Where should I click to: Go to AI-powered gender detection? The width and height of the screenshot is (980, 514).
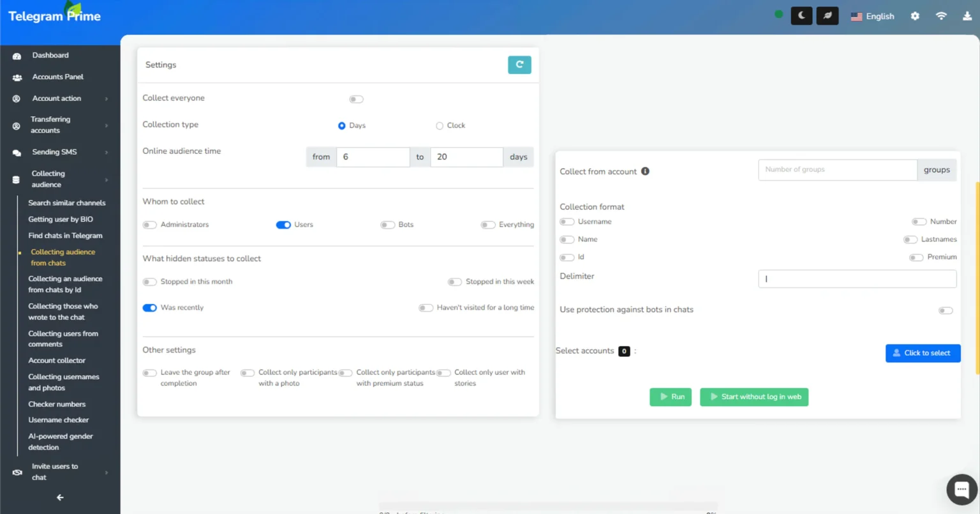click(60, 441)
